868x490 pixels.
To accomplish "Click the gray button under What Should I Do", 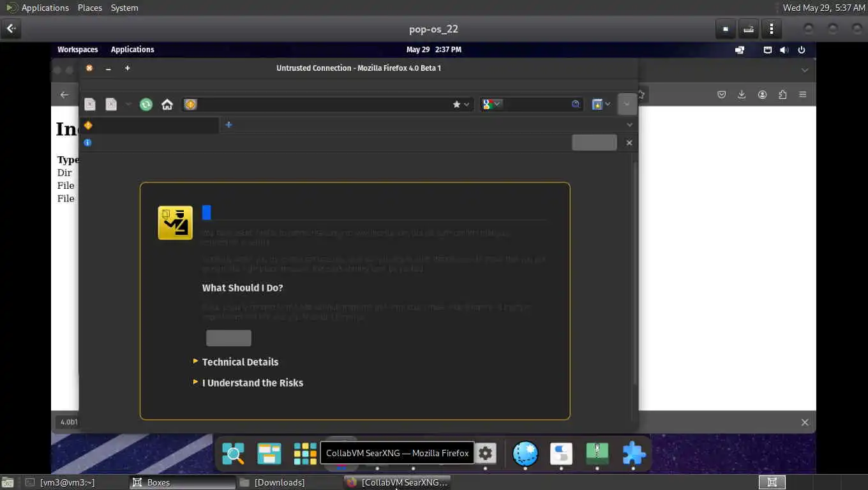I will [228, 338].
